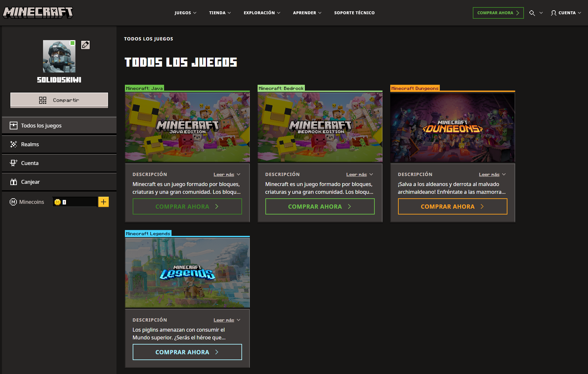
Task: Click the gold Minecoin coin icon
Action: [58, 202]
